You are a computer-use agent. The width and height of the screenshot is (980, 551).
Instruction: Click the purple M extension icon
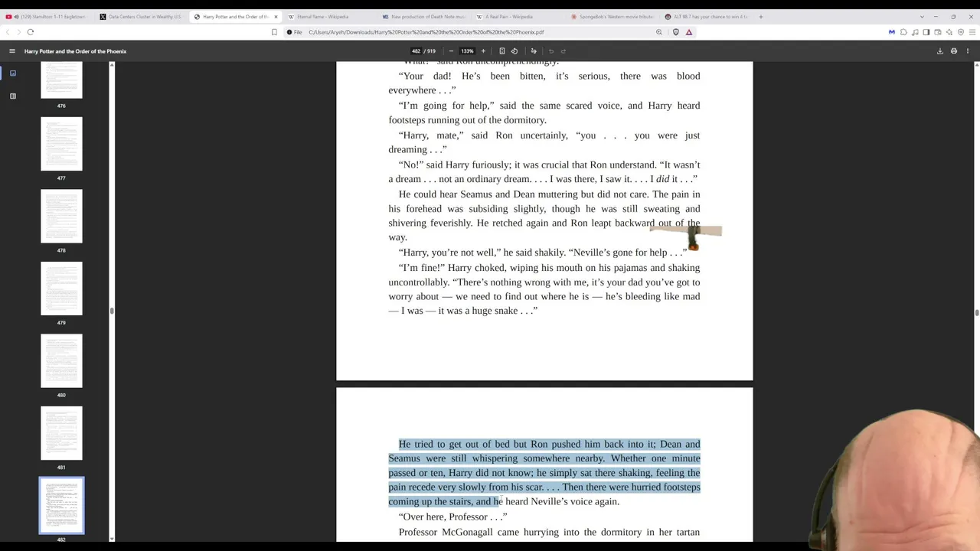pos(892,32)
